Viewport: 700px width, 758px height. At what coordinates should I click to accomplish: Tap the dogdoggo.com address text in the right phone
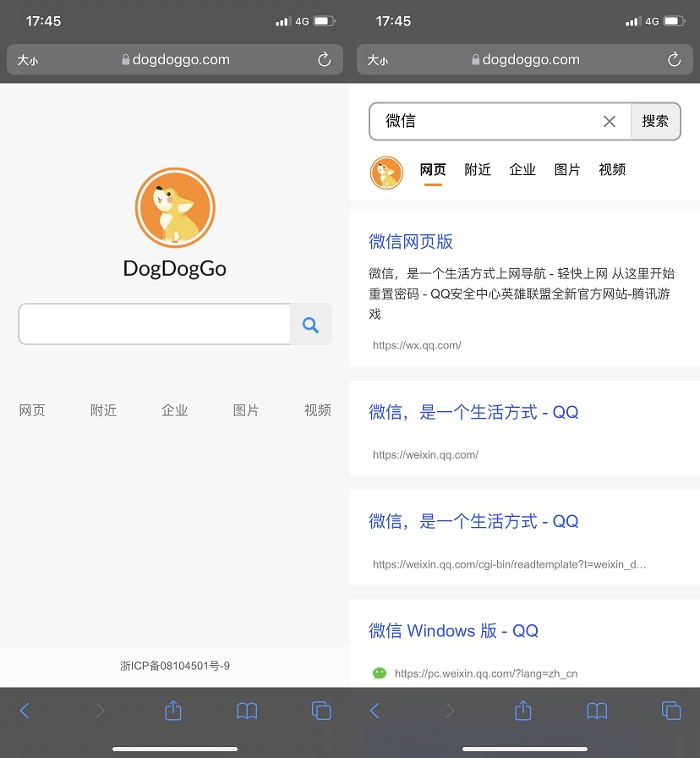tap(531, 59)
